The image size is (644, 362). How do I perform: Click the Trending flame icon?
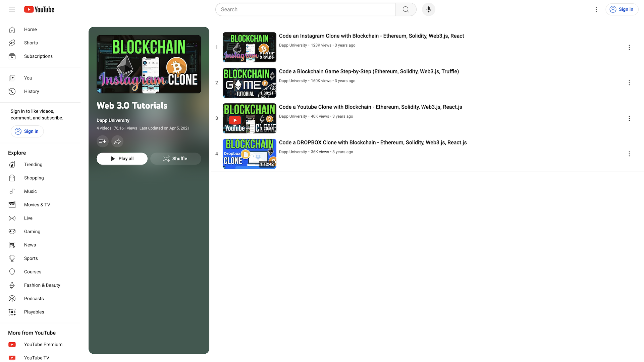pos(12,165)
